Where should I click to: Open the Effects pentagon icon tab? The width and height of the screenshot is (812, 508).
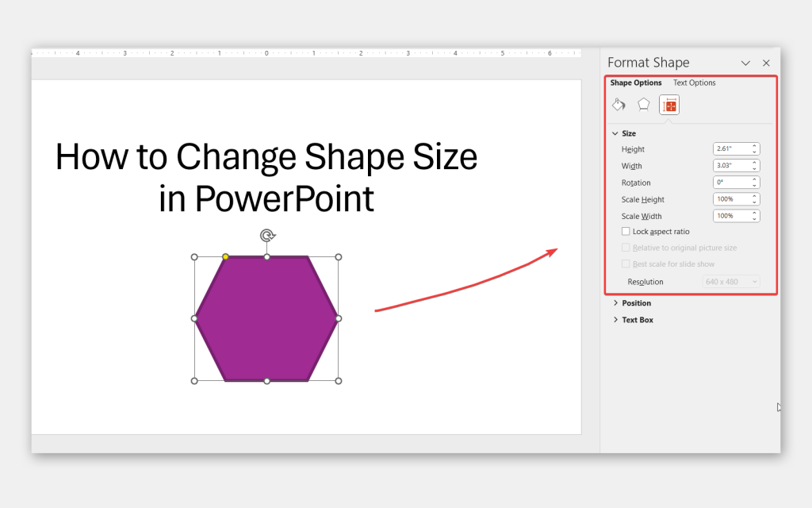[643, 105]
